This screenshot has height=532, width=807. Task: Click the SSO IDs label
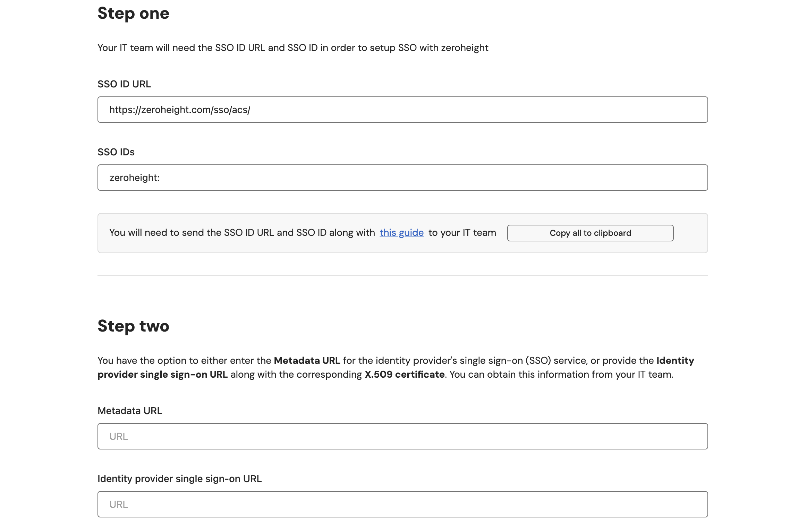tap(116, 152)
